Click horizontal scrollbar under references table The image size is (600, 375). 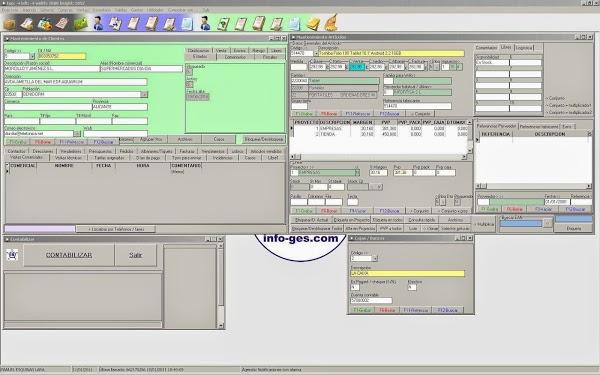coord(533,186)
